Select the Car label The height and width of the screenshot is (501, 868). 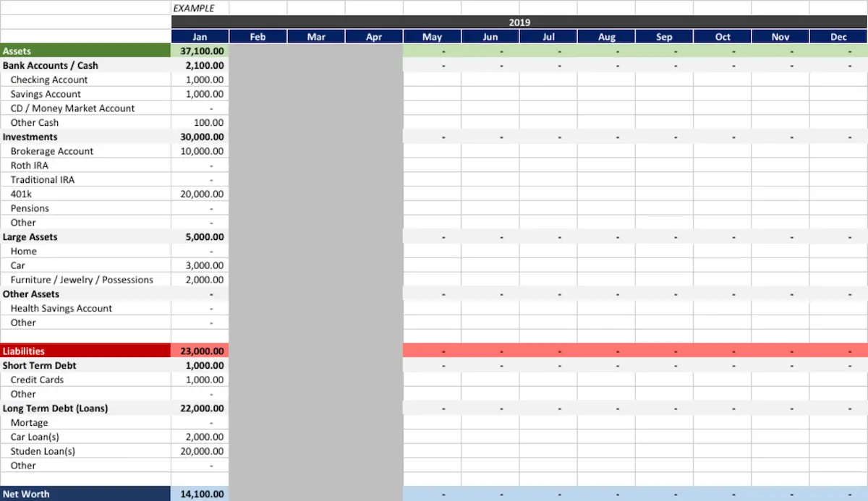pyautogui.click(x=18, y=265)
